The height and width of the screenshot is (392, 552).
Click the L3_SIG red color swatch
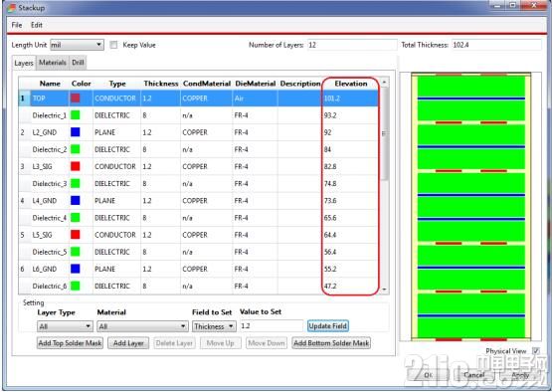(x=76, y=166)
